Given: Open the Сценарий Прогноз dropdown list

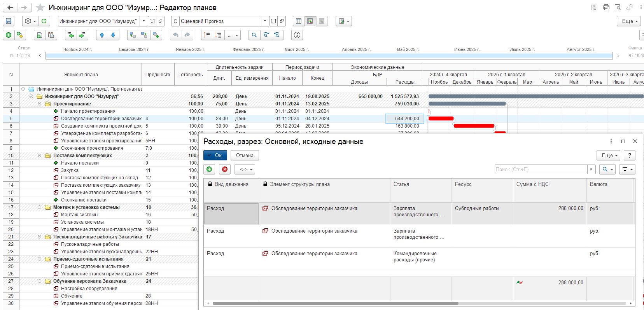Looking at the screenshot, I should pyautogui.click(x=265, y=21).
